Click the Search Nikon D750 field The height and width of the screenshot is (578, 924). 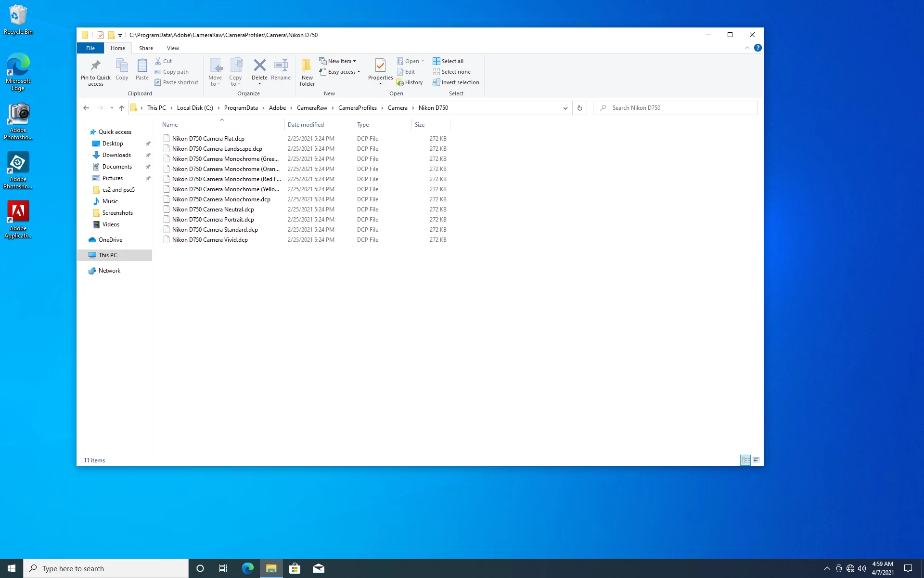679,108
